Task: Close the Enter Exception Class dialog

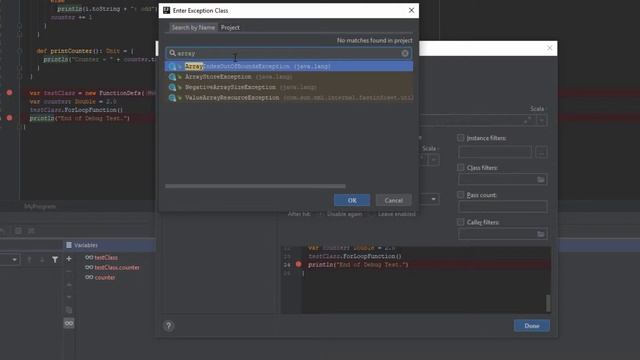Action: (411, 10)
